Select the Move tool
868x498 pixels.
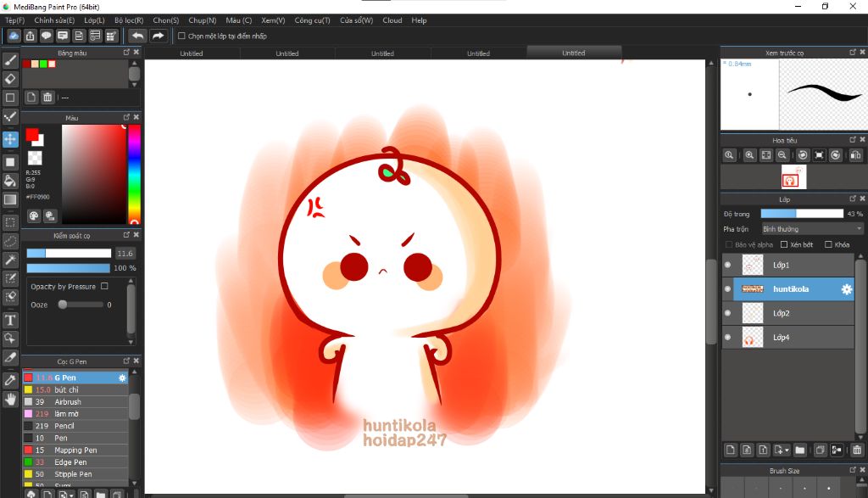point(10,139)
